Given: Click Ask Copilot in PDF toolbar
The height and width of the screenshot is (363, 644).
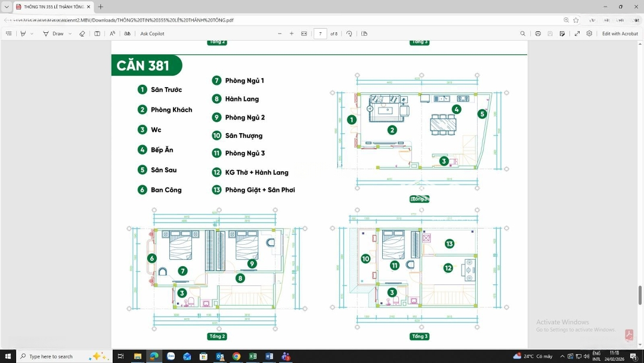Looking at the screenshot, I should coord(152,34).
